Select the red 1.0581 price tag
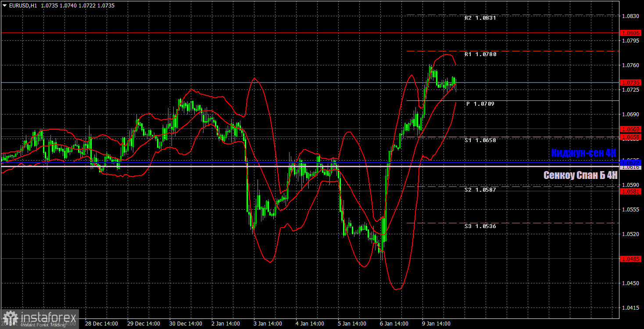644x329 pixels. click(x=631, y=191)
